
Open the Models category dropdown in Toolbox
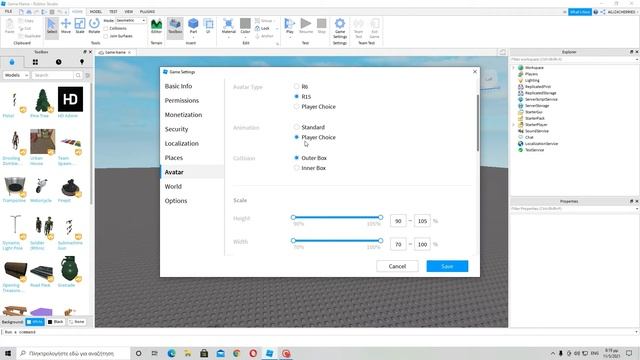click(x=16, y=75)
